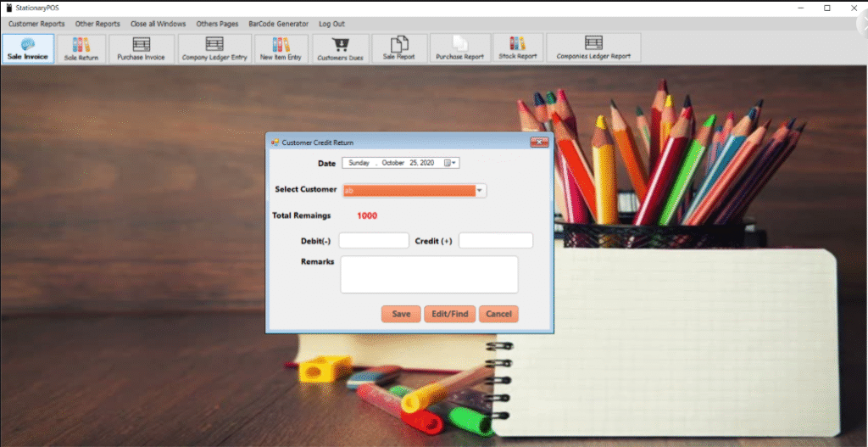868x447 pixels.
Task: Click the Cancel button in dialog
Action: point(498,314)
